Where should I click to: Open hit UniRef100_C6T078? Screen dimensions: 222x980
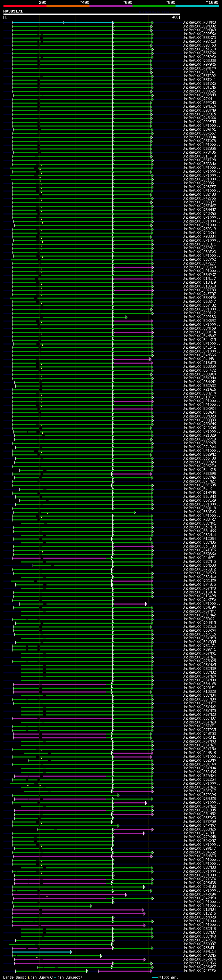click(x=199, y=141)
